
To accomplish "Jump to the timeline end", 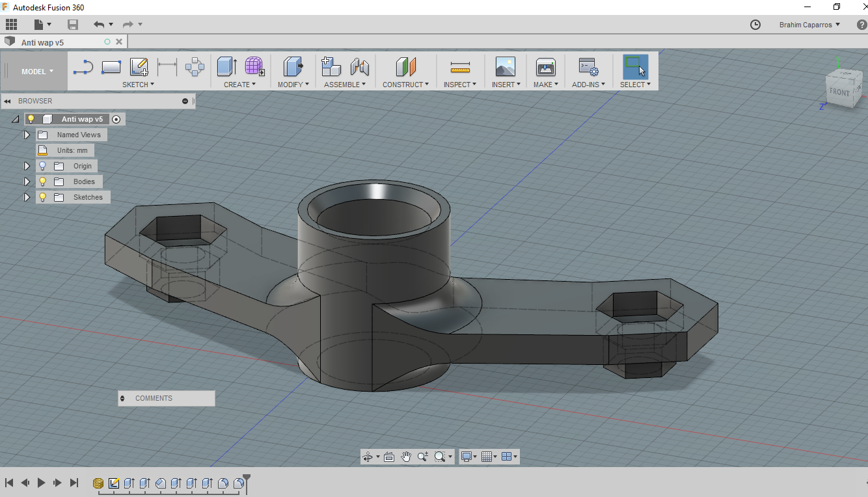I will coord(74,483).
